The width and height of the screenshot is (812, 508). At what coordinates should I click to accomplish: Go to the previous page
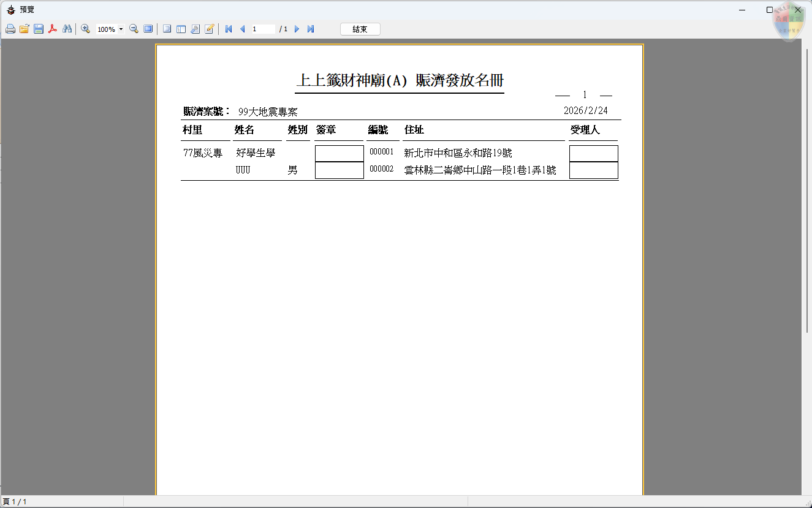242,29
